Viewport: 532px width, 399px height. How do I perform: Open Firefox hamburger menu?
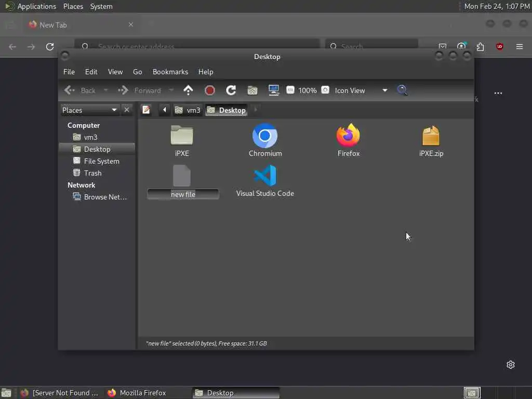coord(520,46)
